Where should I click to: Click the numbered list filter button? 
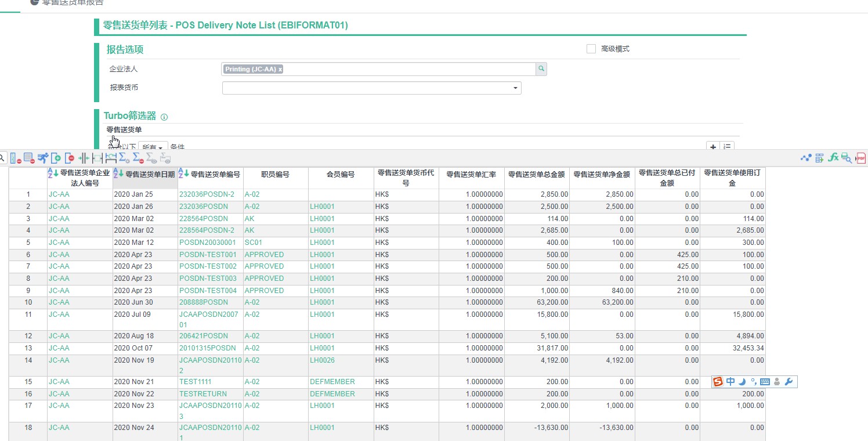point(728,147)
